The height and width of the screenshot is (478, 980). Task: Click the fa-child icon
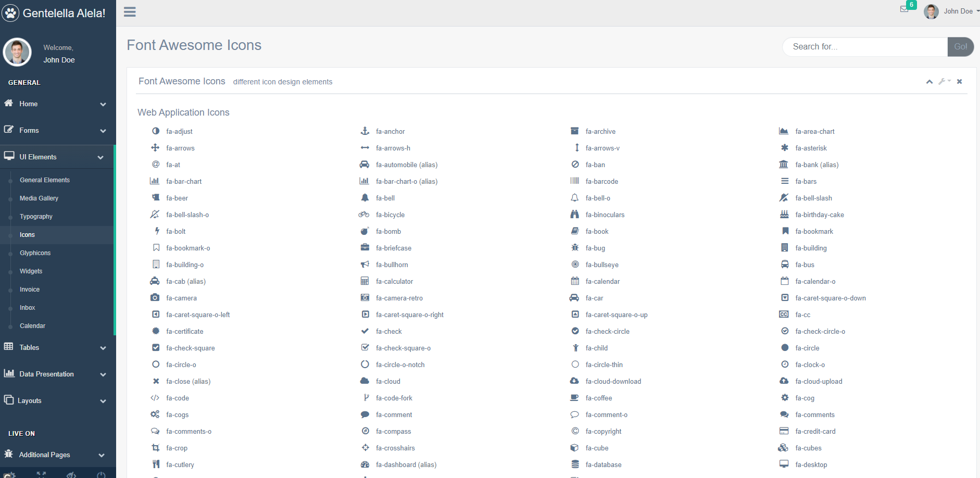point(576,348)
